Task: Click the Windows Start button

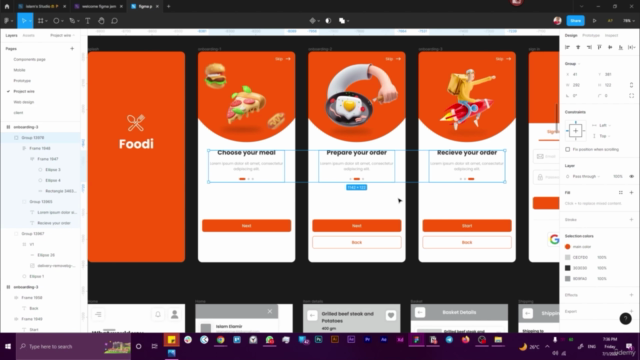Action: [8, 346]
